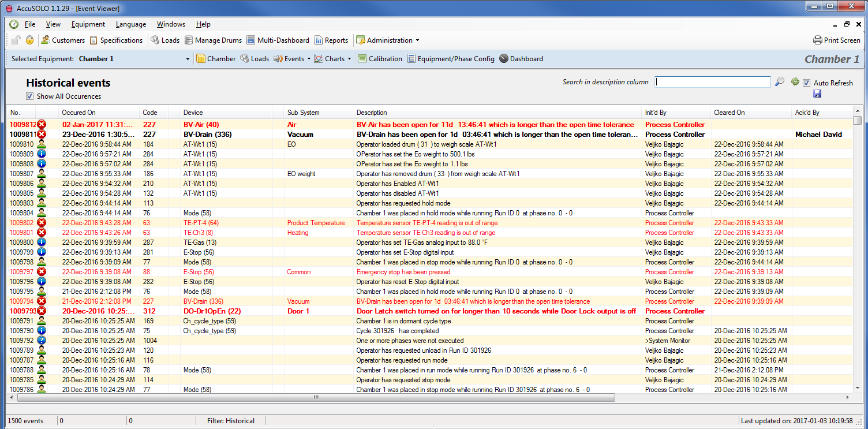Image resolution: width=868 pixels, height=429 pixels.
Task: Click the magnifying glass search icon
Action: point(780,82)
